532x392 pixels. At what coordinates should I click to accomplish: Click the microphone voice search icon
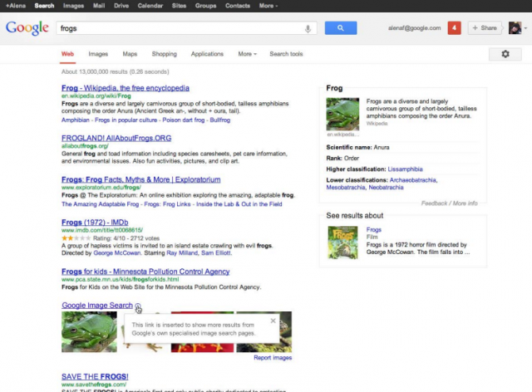[x=308, y=29]
